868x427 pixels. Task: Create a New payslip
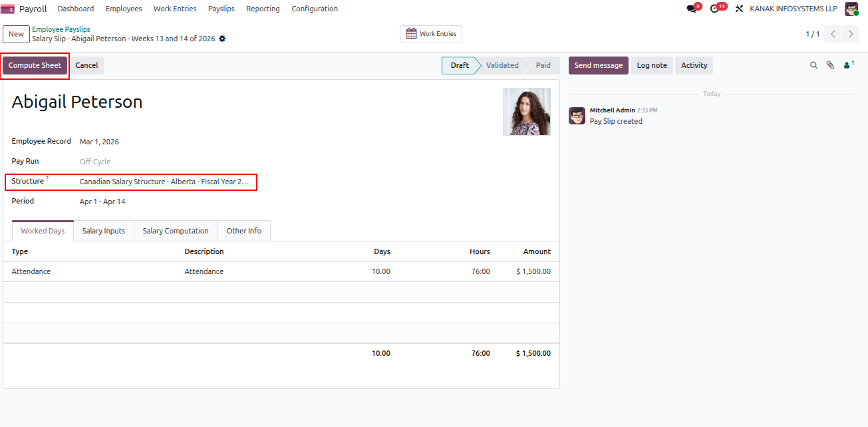tap(16, 34)
